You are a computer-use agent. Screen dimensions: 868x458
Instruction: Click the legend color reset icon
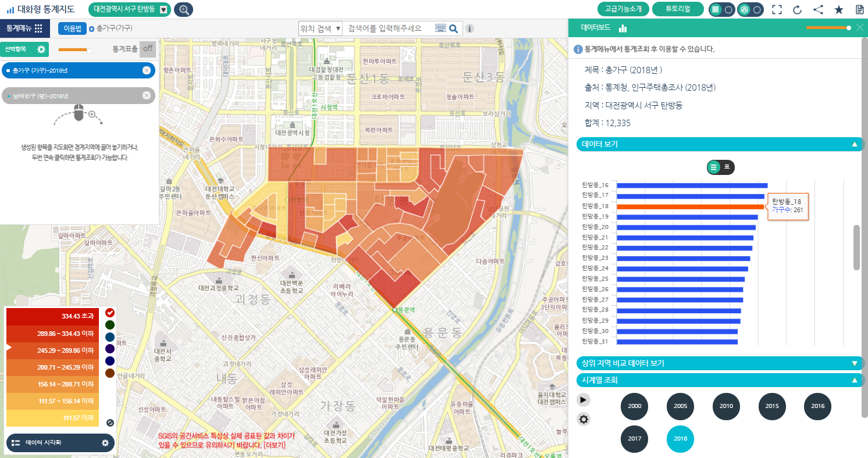(110, 423)
